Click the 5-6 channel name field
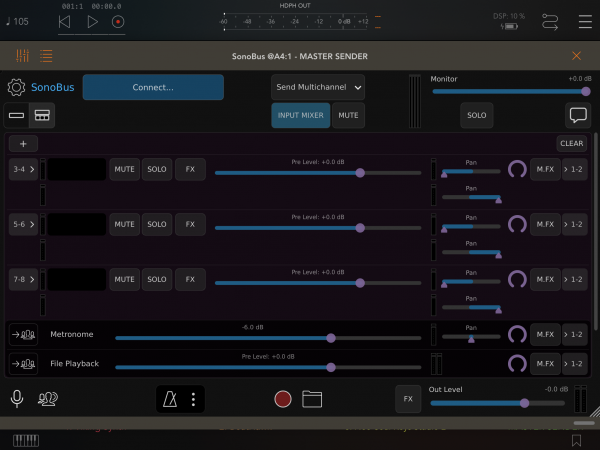Image resolution: width=600 pixels, height=450 pixels. 77,224
